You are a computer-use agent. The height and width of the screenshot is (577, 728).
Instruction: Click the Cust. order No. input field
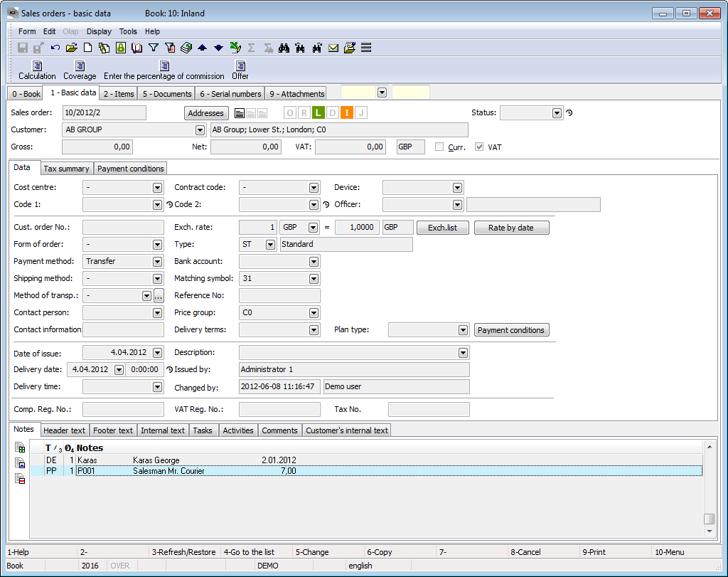pyautogui.click(x=123, y=227)
